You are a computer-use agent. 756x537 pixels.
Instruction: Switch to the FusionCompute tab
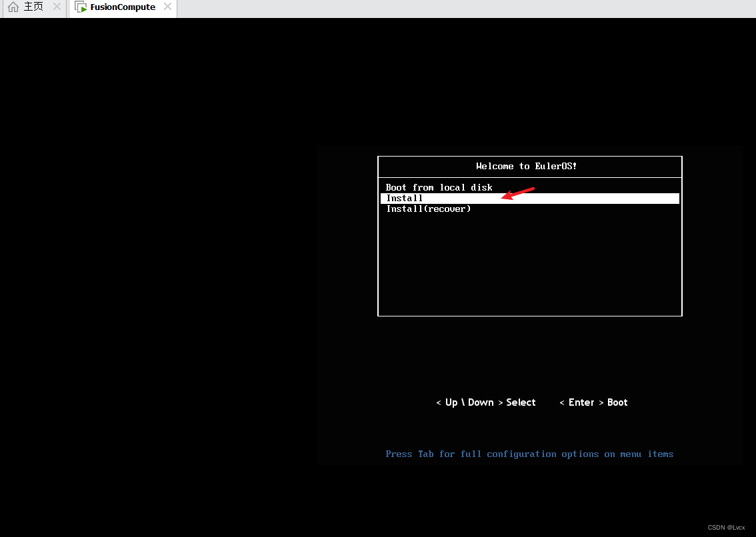click(123, 7)
